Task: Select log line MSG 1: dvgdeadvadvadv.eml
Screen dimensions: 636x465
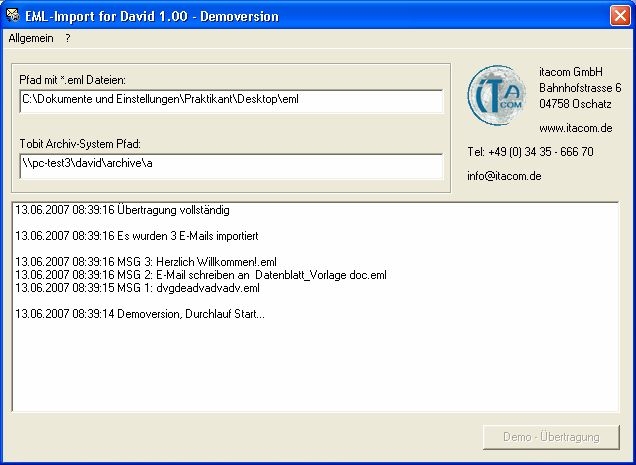Action: (138, 288)
